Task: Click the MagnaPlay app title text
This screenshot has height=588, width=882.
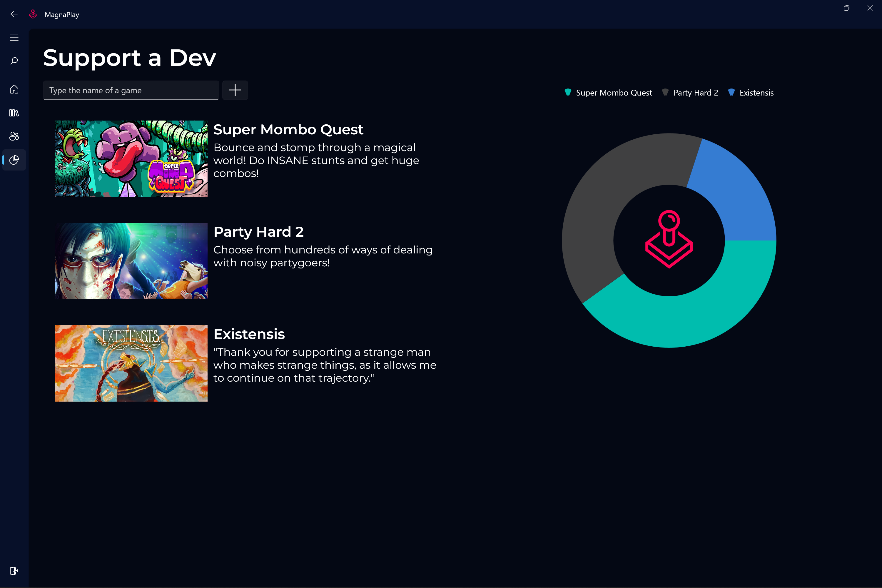Action: pos(62,15)
